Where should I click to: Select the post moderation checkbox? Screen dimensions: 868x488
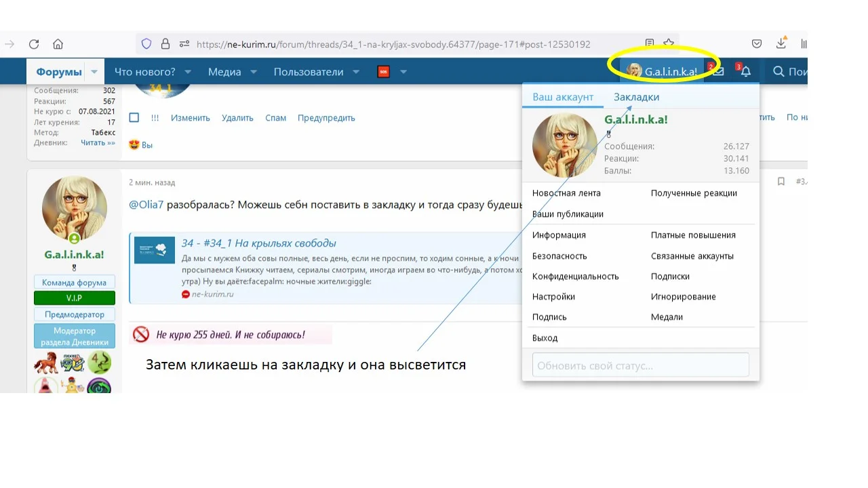(x=133, y=117)
